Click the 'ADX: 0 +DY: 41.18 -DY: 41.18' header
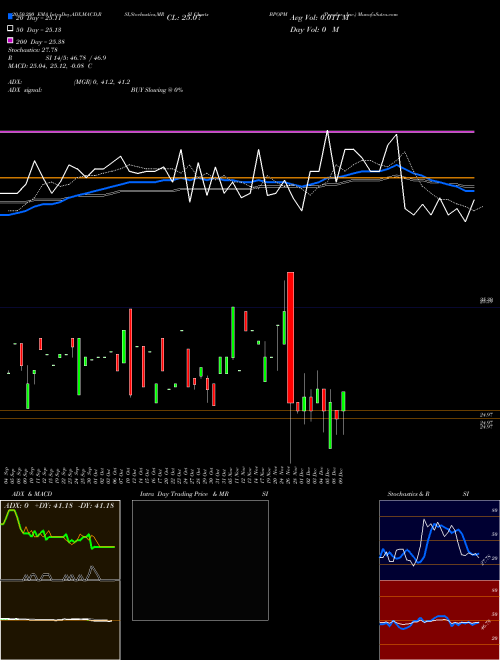The height and width of the screenshot is (660, 500). click(x=59, y=505)
